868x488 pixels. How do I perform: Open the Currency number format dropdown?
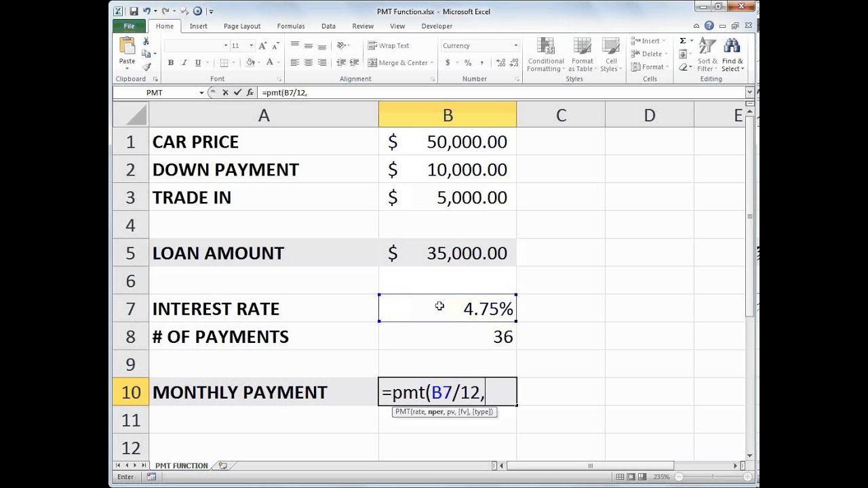(x=515, y=45)
